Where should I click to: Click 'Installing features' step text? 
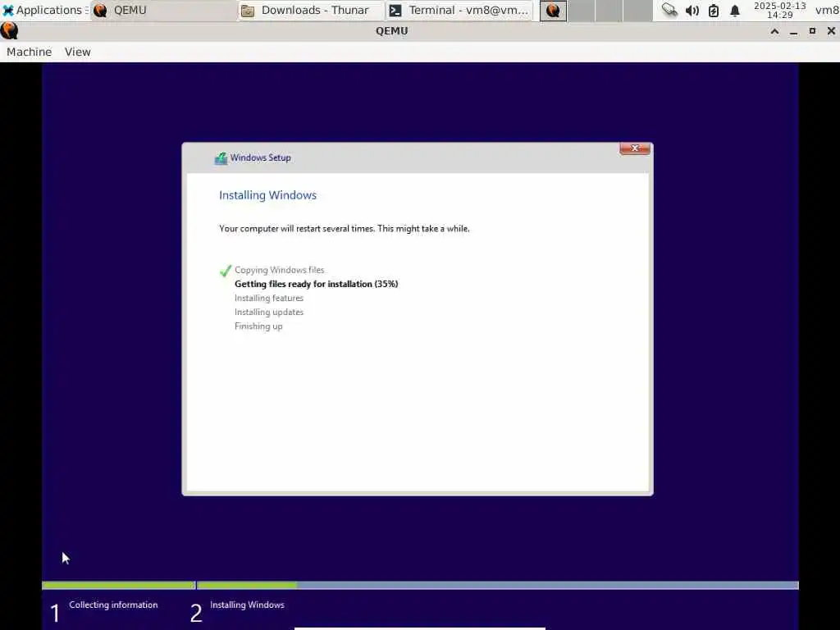(x=269, y=298)
